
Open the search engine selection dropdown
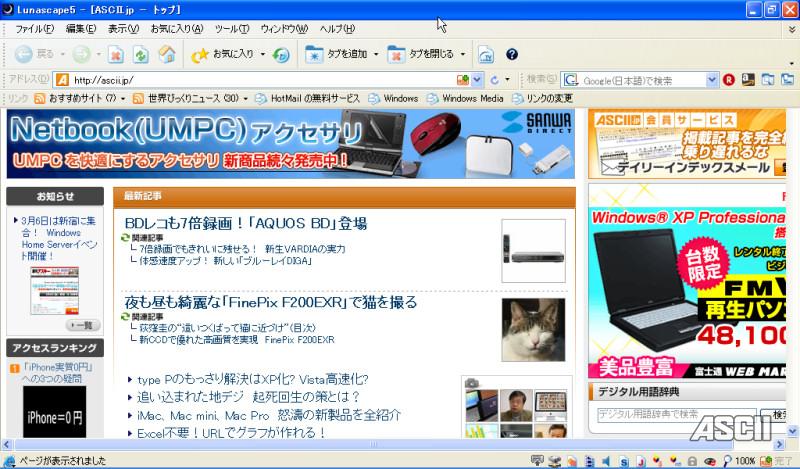coord(712,80)
